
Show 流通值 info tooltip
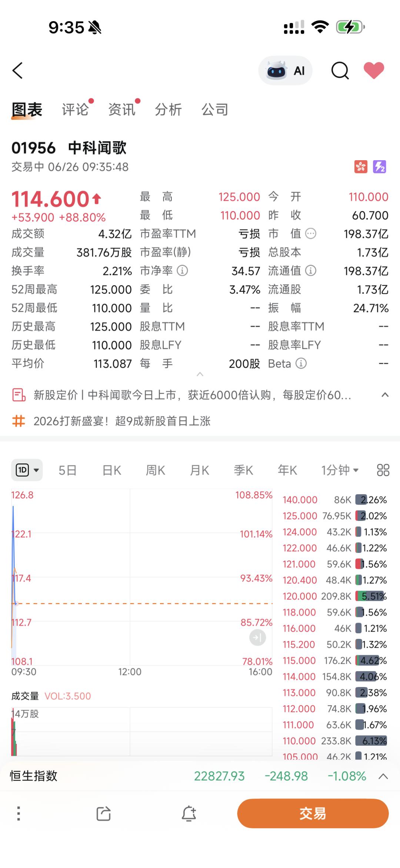[311, 271]
